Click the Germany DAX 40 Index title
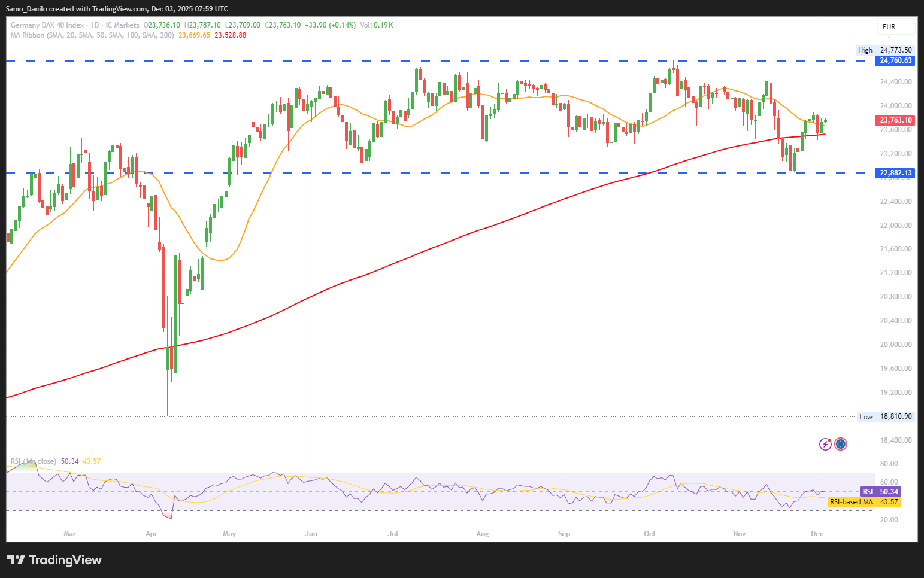 47,25
